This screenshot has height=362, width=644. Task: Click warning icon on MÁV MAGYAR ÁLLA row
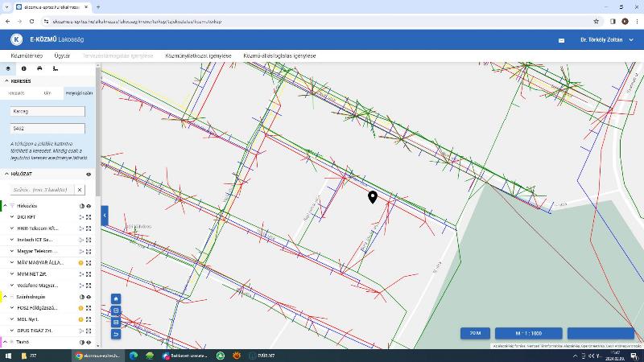coord(81,263)
